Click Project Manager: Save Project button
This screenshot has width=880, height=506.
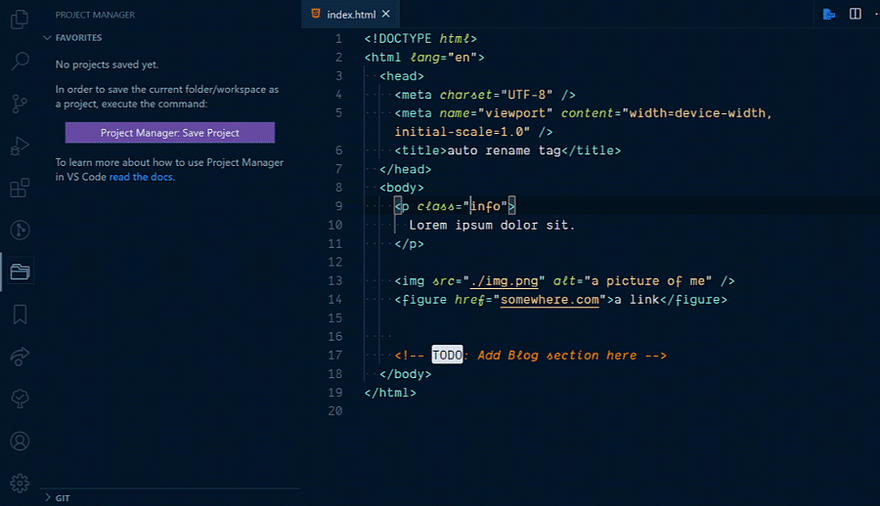170,133
